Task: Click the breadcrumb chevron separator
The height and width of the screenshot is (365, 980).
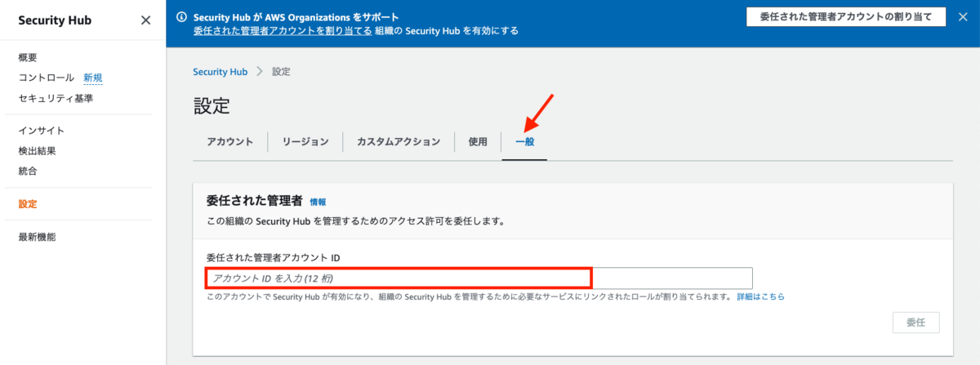Action: [260, 72]
